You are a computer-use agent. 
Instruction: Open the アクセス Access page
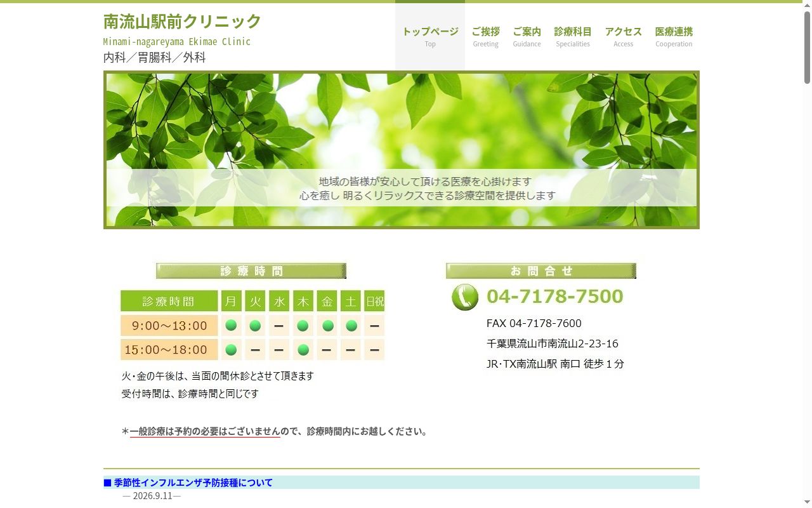point(624,37)
